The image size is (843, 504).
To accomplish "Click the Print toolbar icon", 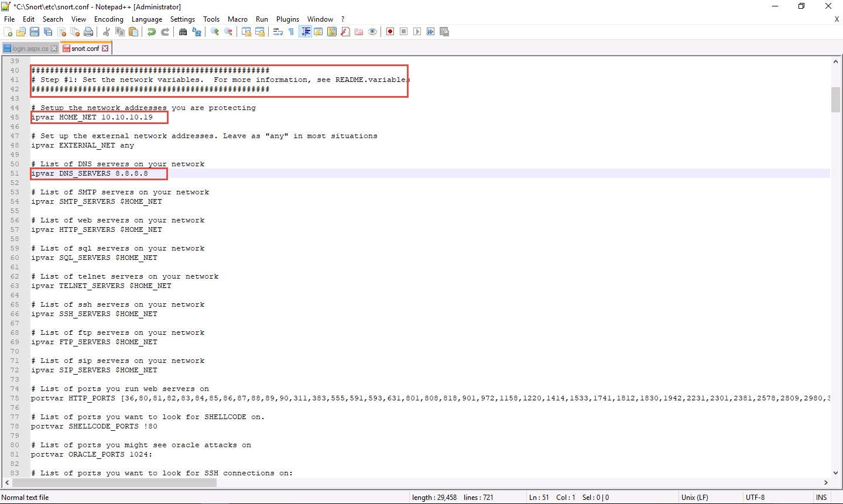I will [x=88, y=32].
